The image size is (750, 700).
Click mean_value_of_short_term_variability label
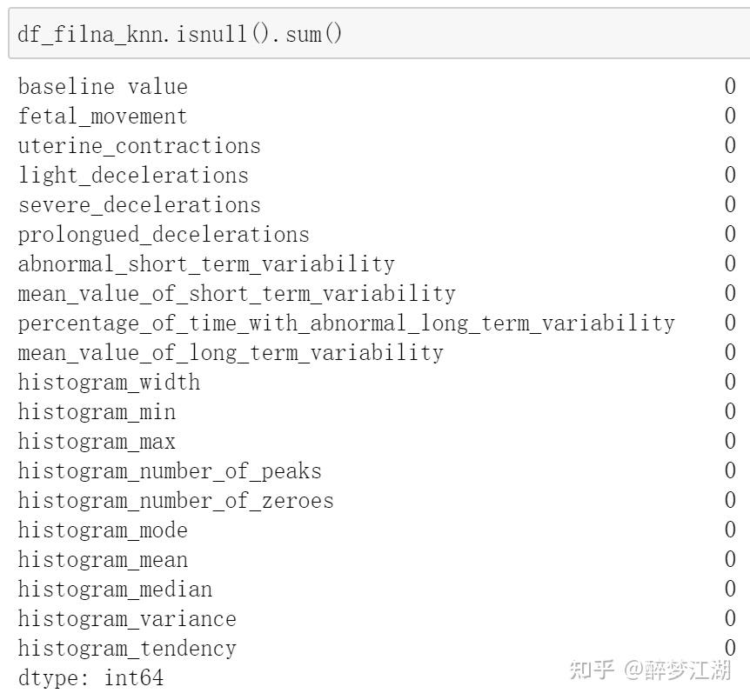[237, 294]
